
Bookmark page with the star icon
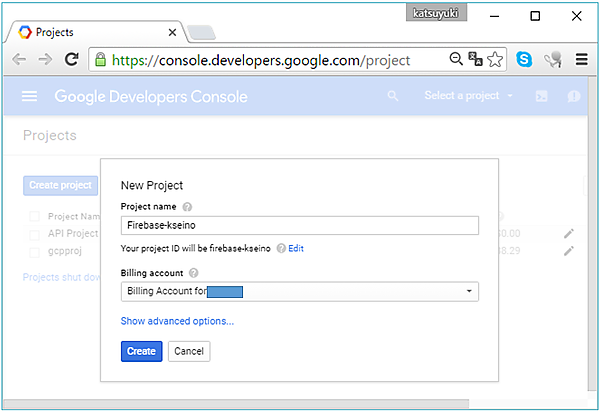(x=495, y=60)
